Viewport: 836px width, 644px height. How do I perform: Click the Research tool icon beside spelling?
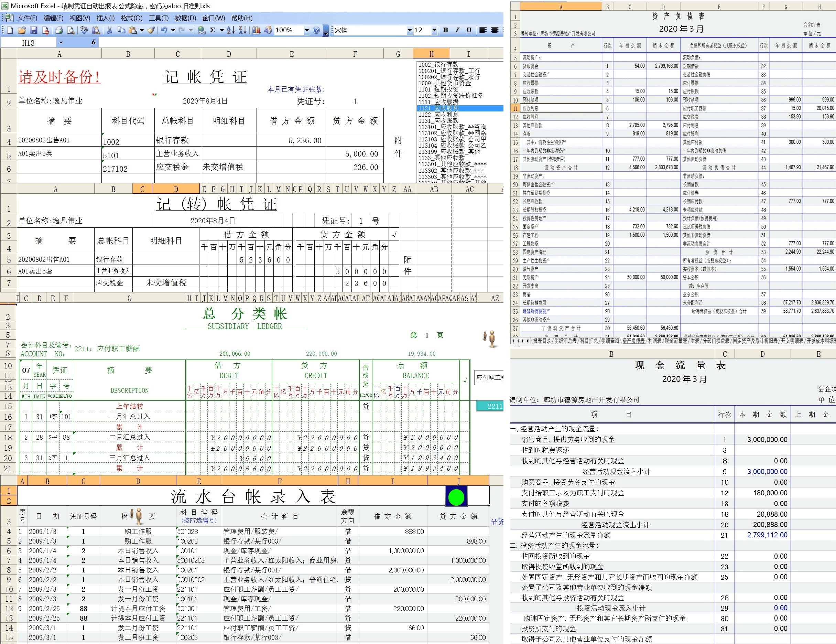coord(96,30)
